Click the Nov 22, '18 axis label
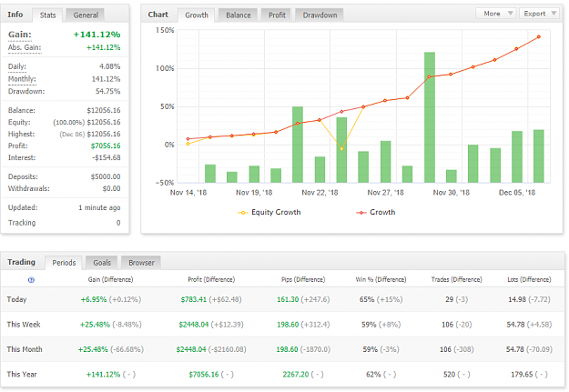This screenshot has height=392, width=569. click(x=320, y=193)
